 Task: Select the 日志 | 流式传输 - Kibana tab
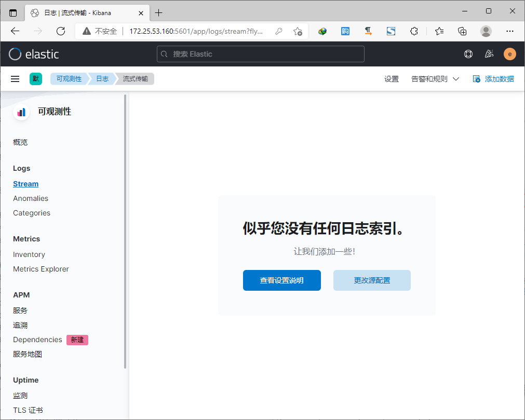(x=87, y=13)
